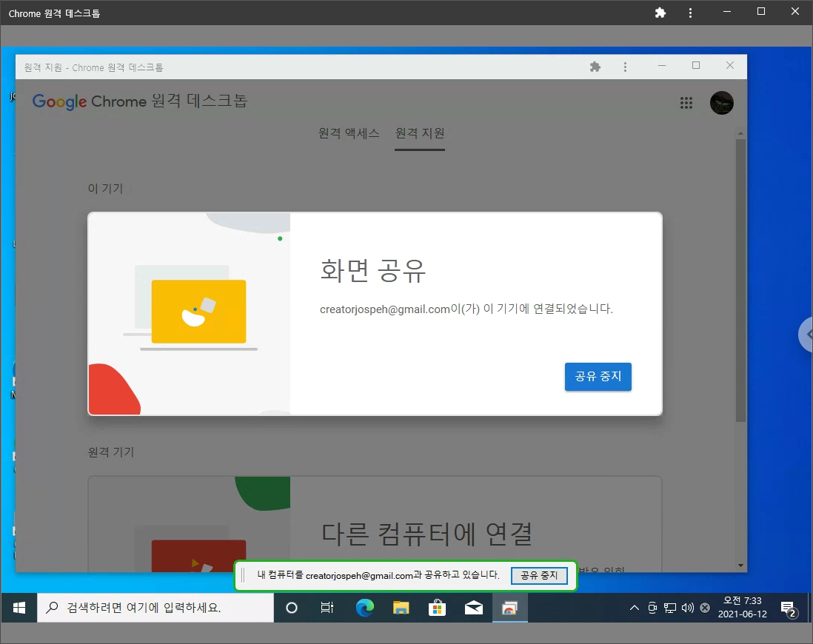This screenshot has height=644, width=813.
Task: Open the Google account avatar
Action: pyautogui.click(x=722, y=103)
